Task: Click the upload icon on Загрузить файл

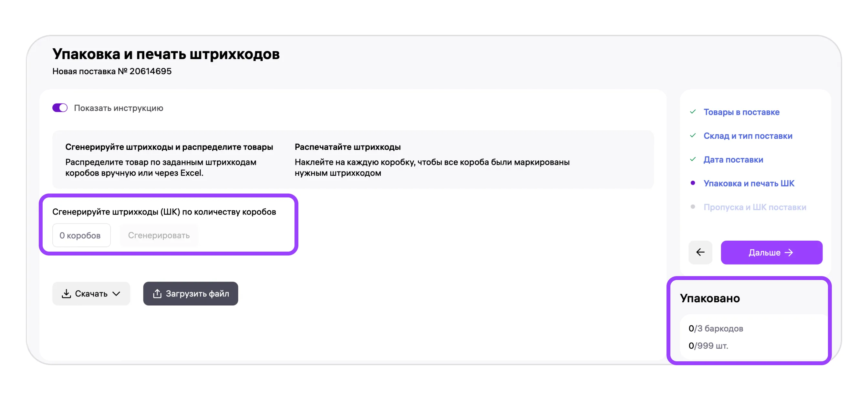Action: pos(157,294)
